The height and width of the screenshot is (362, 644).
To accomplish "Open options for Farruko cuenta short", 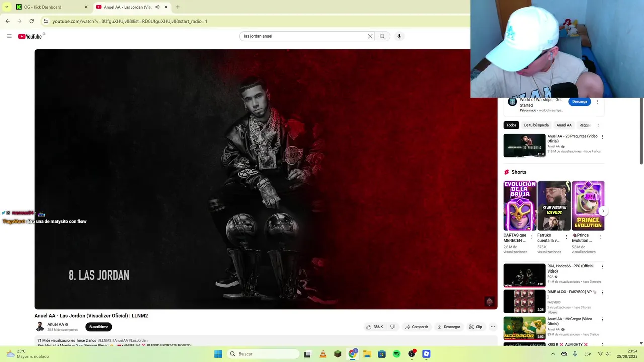I will [566, 237].
